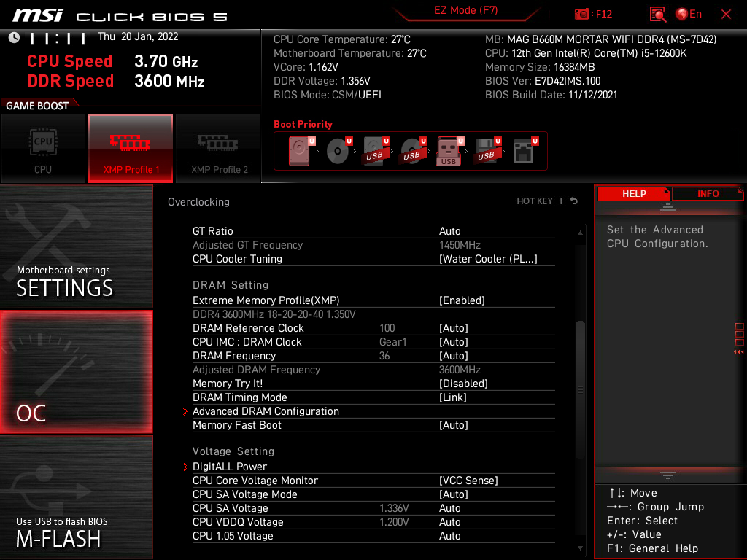
Task: Select the USB optical drive boot device
Action: (413, 151)
